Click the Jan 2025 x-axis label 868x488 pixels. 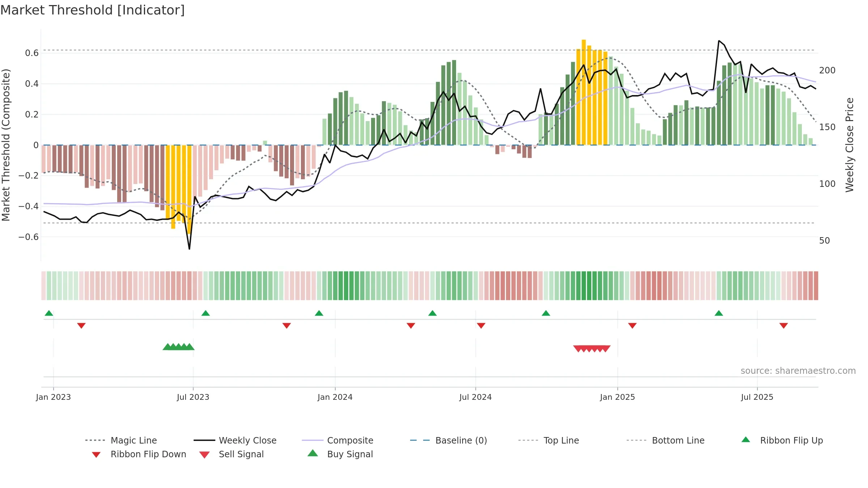coord(618,397)
